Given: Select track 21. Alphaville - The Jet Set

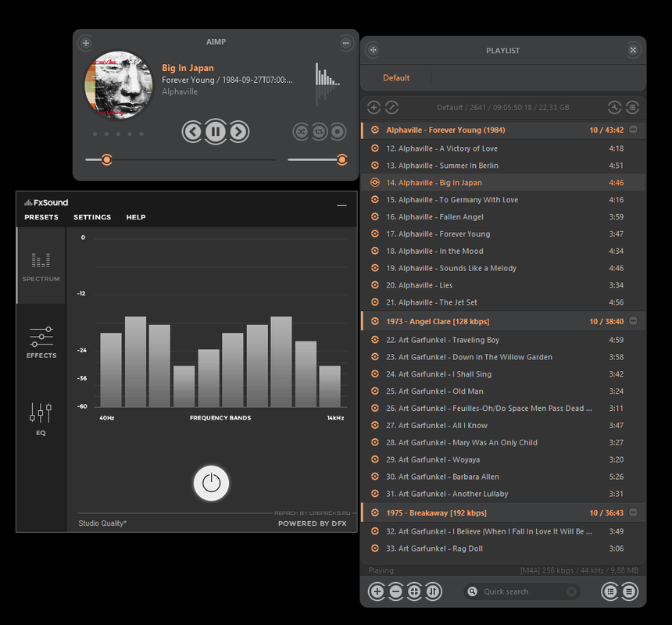Looking at the screenshot, I should pyautogui.click(x=503, y=302).
